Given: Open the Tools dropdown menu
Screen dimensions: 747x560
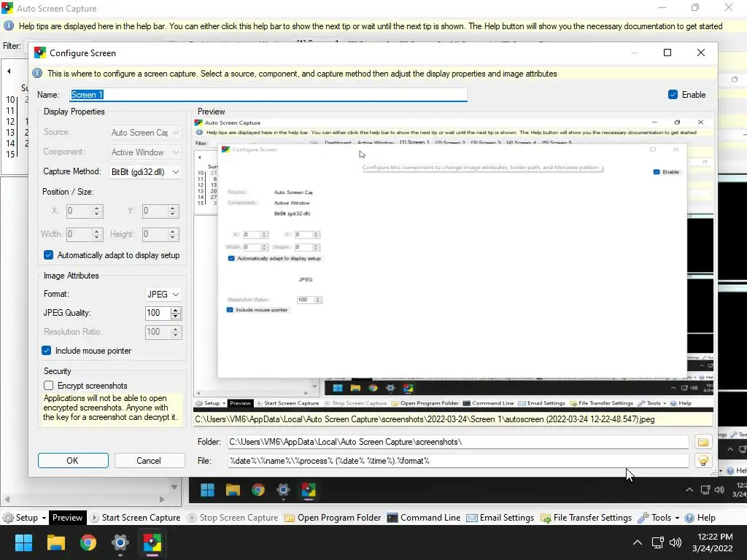Looking at the screenshot, I should tap(659, 518).
